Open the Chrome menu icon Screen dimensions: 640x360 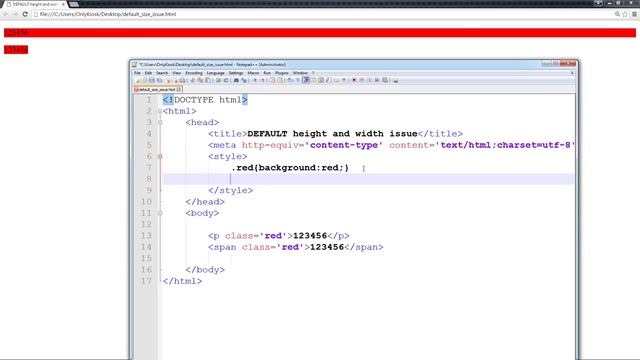pos(634,14)
